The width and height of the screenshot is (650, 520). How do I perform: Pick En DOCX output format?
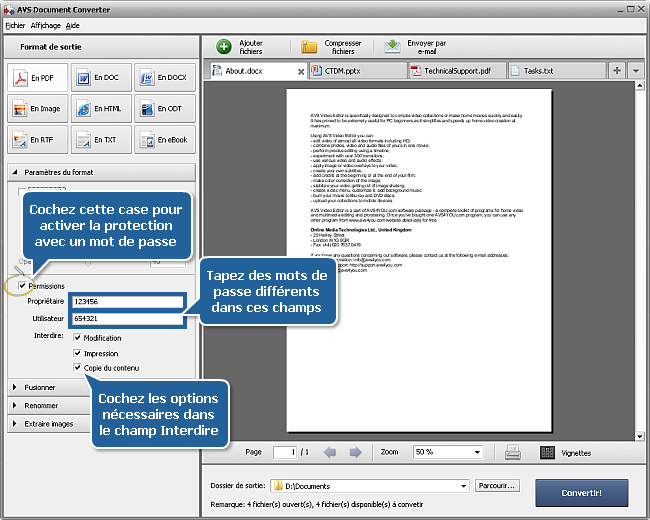[165, 78]
